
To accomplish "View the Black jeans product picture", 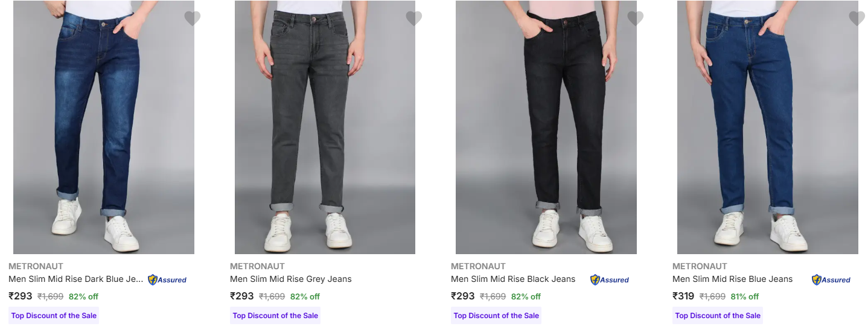I will (x=546, y=127).
